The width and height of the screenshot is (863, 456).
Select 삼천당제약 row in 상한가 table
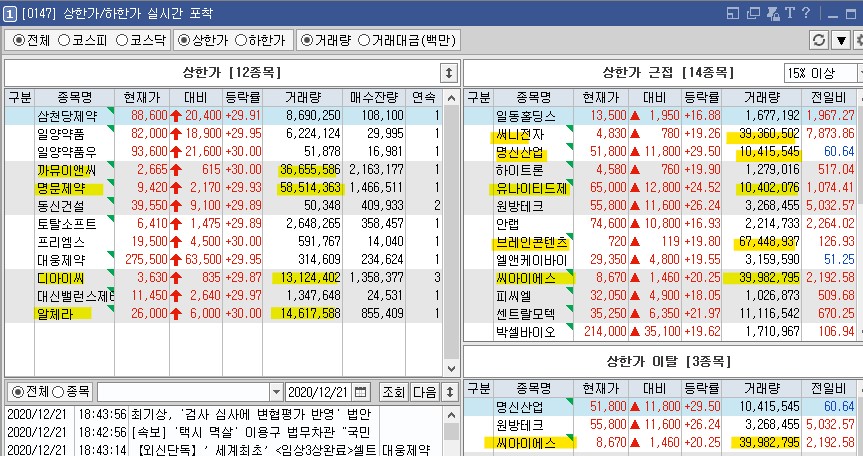point(224,116)
